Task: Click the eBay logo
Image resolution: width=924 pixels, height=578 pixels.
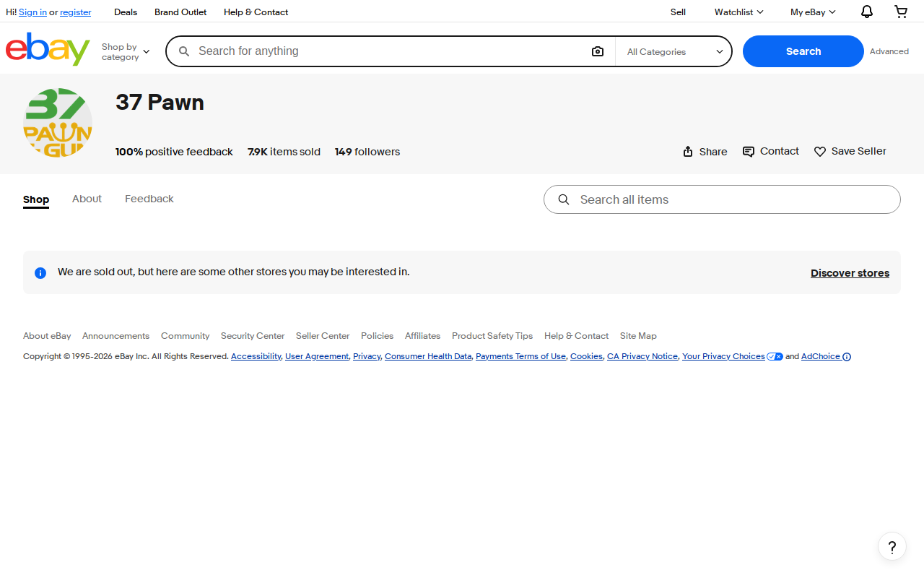Action: pyautogui.click(x=48, y=49)
